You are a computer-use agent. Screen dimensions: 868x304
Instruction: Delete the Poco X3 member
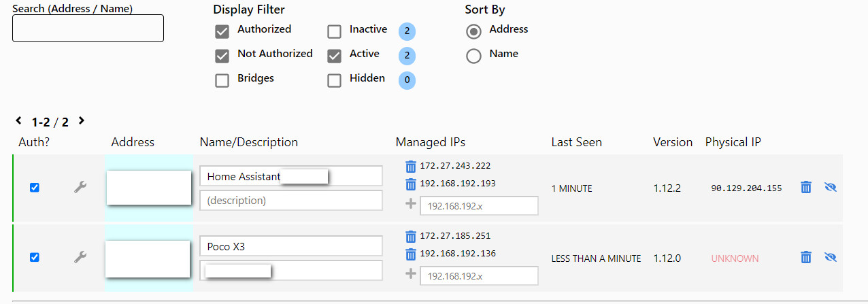[806, 257]
